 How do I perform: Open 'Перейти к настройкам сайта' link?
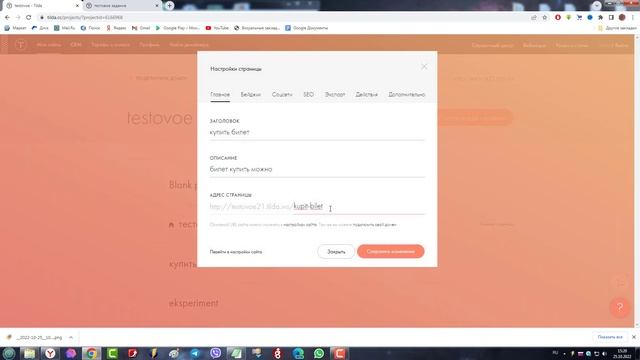[x=236, y=252]
